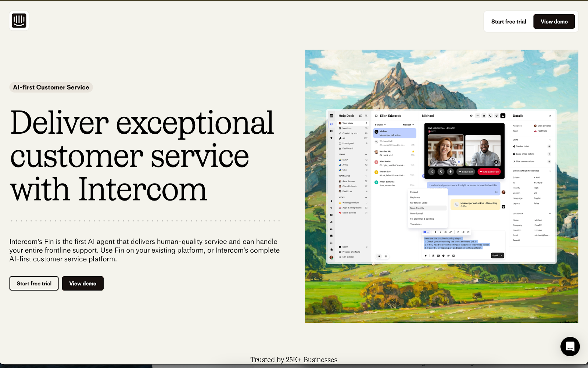Viewport: 588px width, 368px height.
Task: Click the See all link under User Data
Action: coord(516,240)
